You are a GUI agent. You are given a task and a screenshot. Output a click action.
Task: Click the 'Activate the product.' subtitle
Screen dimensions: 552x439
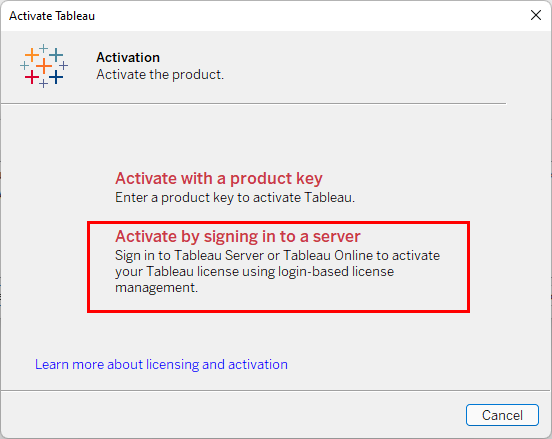pyautogui.click(x=160, y=75)
